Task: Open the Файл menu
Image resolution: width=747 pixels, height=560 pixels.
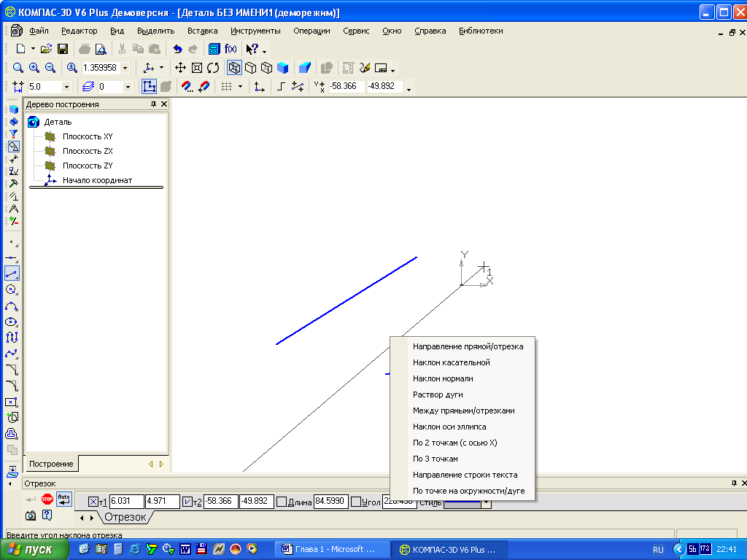Action: (x=39, y=31)
